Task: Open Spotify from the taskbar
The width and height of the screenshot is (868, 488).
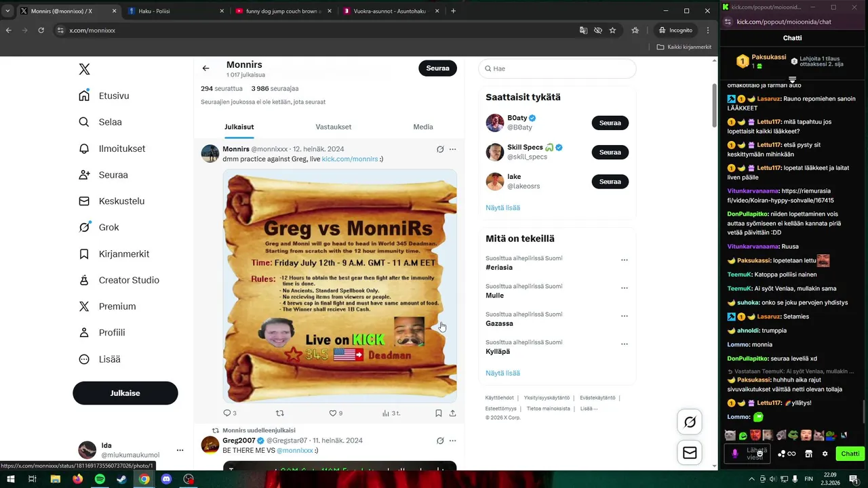Action: coord(100,479)
